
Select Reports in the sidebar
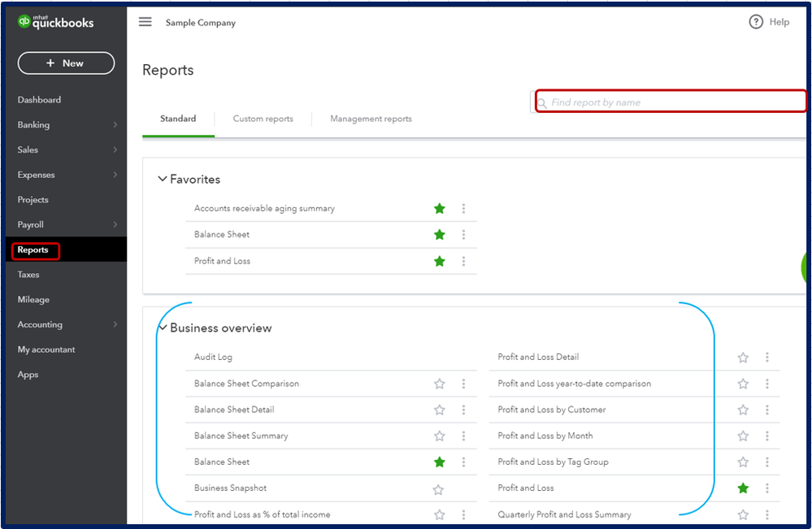coord(33,250)
